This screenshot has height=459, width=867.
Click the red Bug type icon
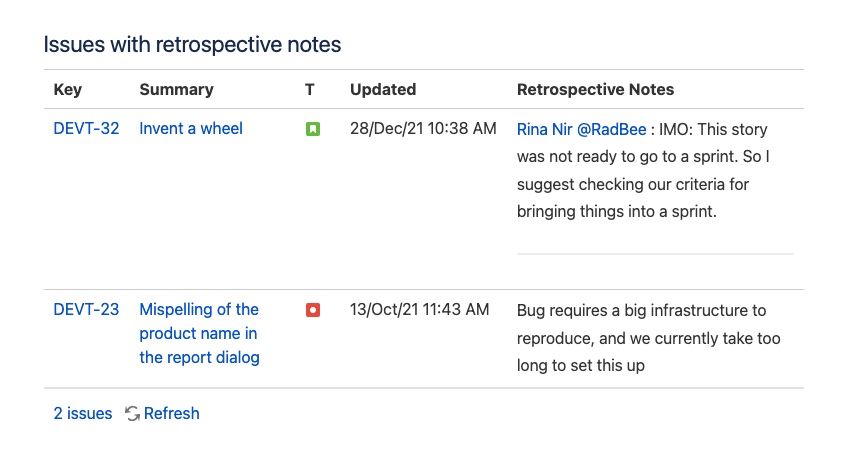[313, 310]
